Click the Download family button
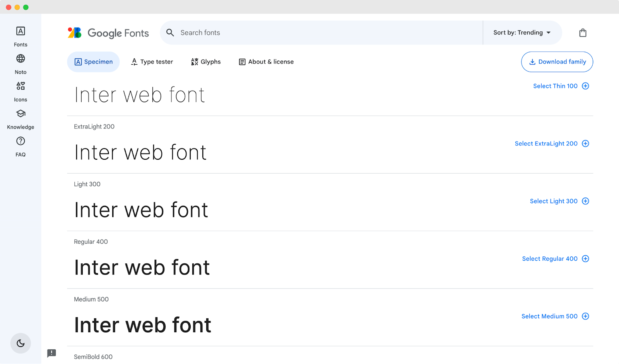Viewport: 619px width, 364px height. click(x=557, y=62)
